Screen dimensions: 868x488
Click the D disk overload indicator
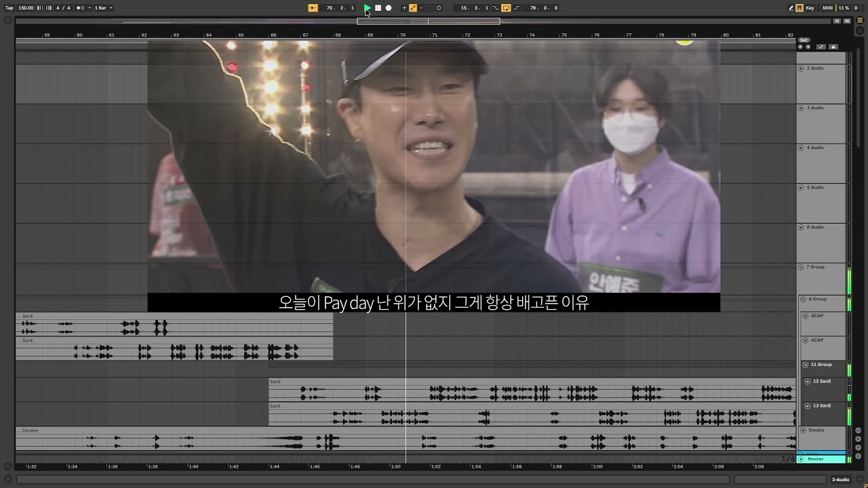pos(856,8)
